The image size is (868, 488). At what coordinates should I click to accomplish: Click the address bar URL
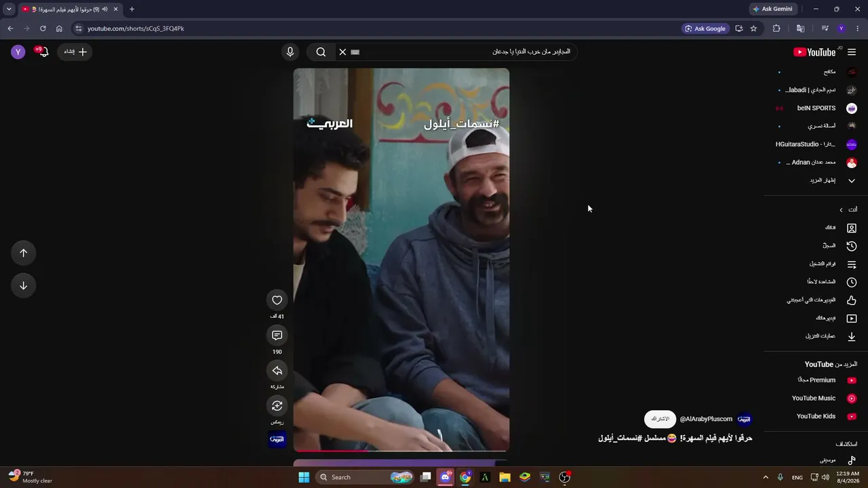pos(136,28)
